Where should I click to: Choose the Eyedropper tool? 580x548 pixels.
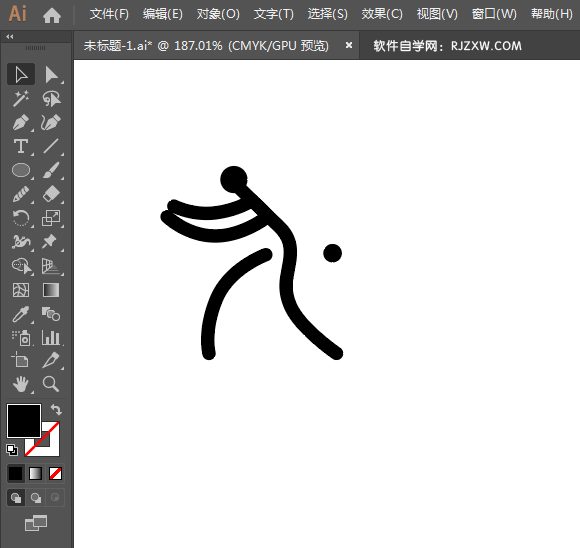pyautogui.click(x=21, y=315)
